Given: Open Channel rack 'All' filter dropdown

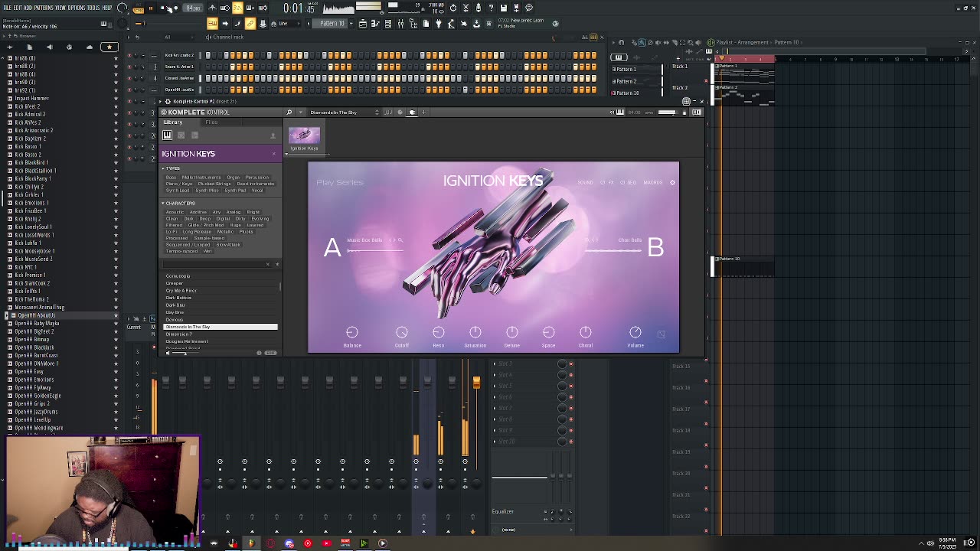Looking at the screenshot, I should coord(178,37).
